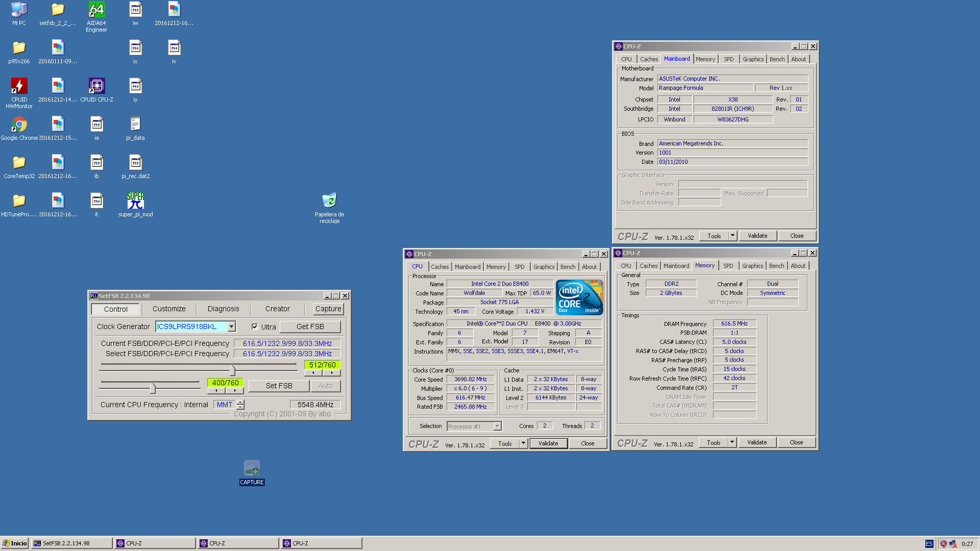
Task: Click the Inicio start button
Action: tap(15, 543)
